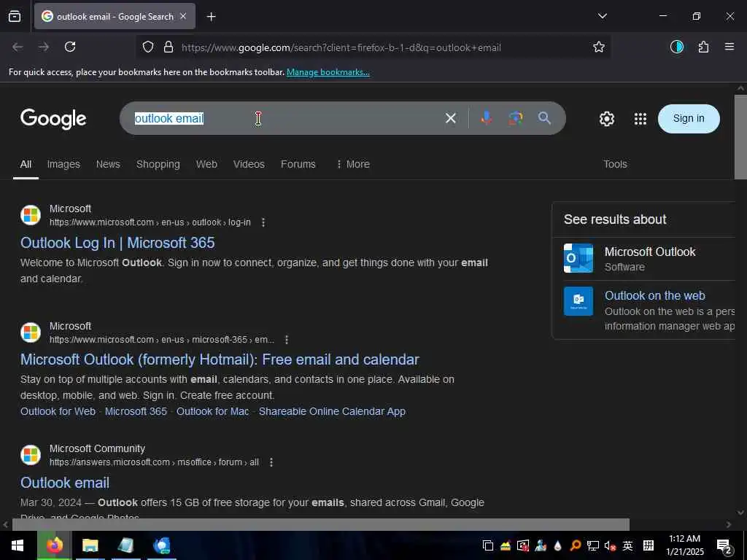The height and width of the screenshot is (560, 747).
Task: Open Firefox View recent browsing icon
Action: pos(15,16)
